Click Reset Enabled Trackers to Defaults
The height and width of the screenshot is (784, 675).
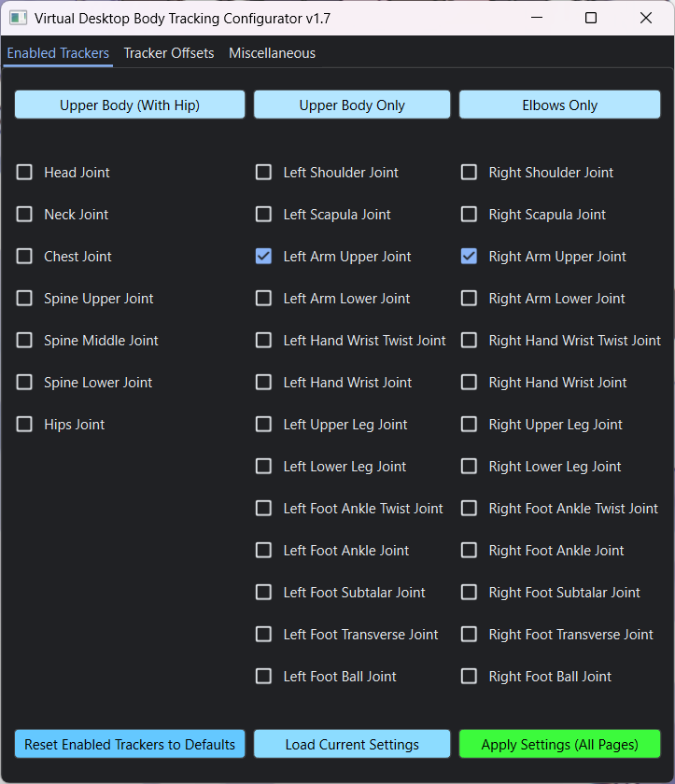(x=130, y=744)
